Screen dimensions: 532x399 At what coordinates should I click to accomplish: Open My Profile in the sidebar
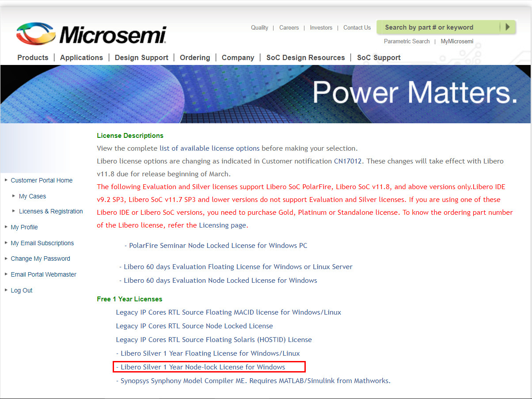click(24, 227)
